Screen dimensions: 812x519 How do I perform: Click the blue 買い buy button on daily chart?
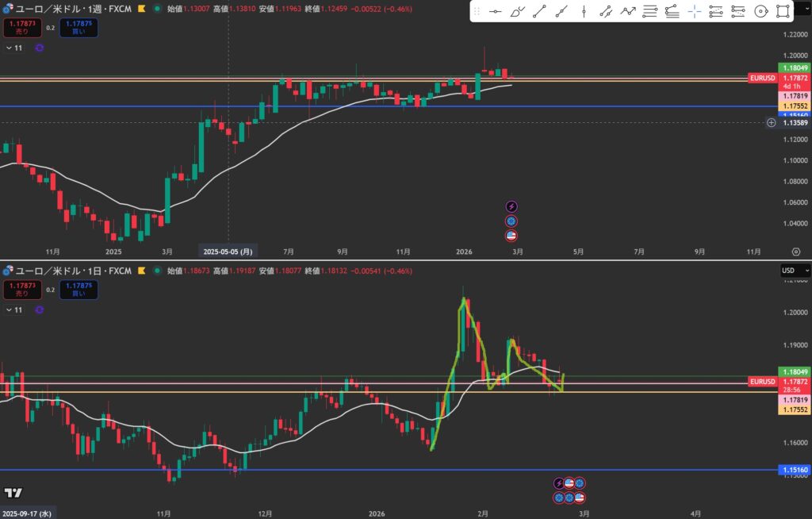[x=78, y=289]
